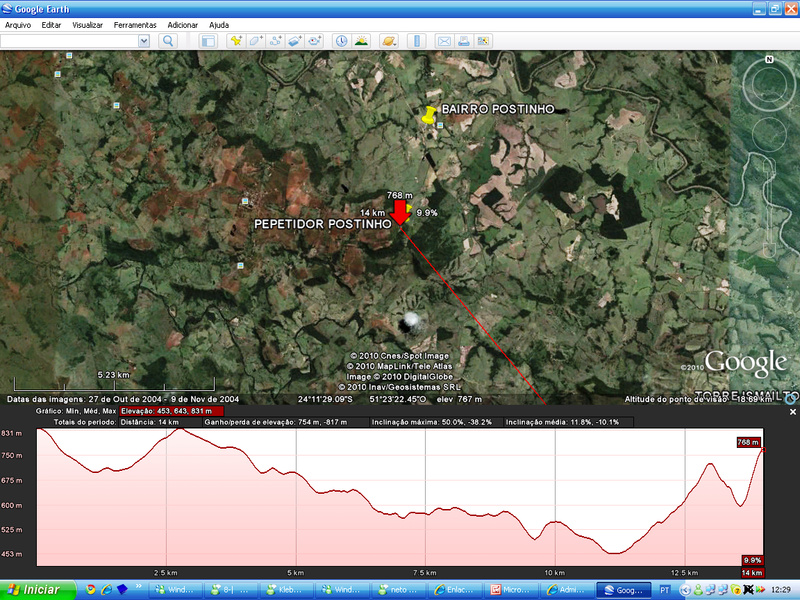
Task: Click the Goog... taskbar button
Action: pyautogui.click(x=624, y=590)
